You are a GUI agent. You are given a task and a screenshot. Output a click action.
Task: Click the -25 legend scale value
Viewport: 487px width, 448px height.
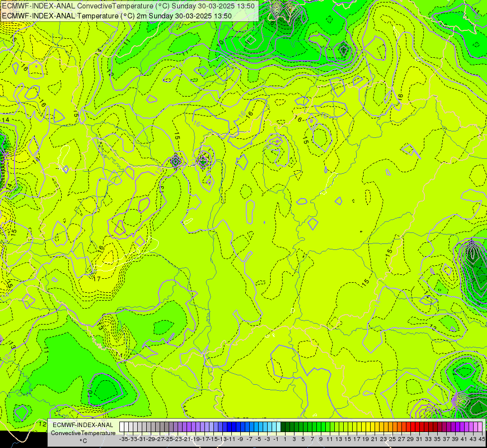click(169, 440)
